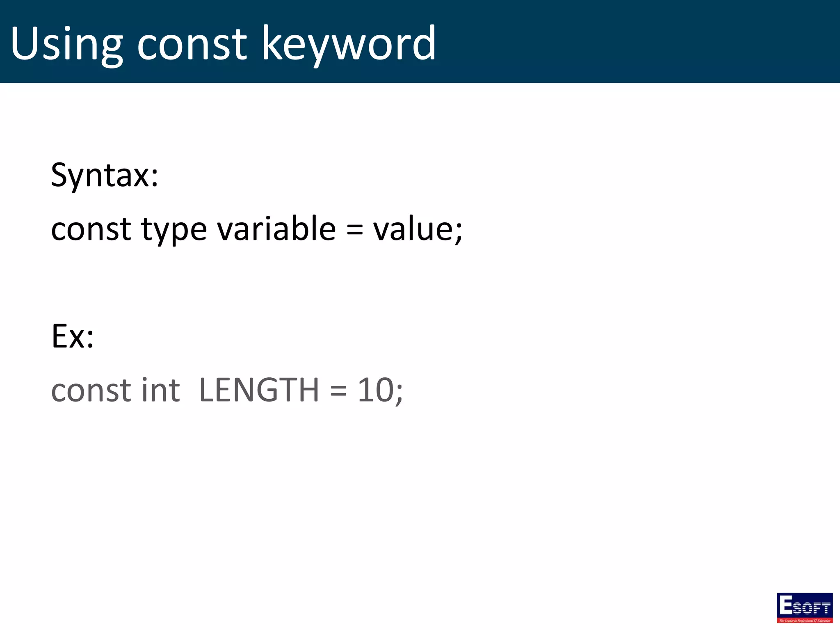The image size is (840, 630).
Task: Select the 'Syntax:' label
Action: [105, 176]
